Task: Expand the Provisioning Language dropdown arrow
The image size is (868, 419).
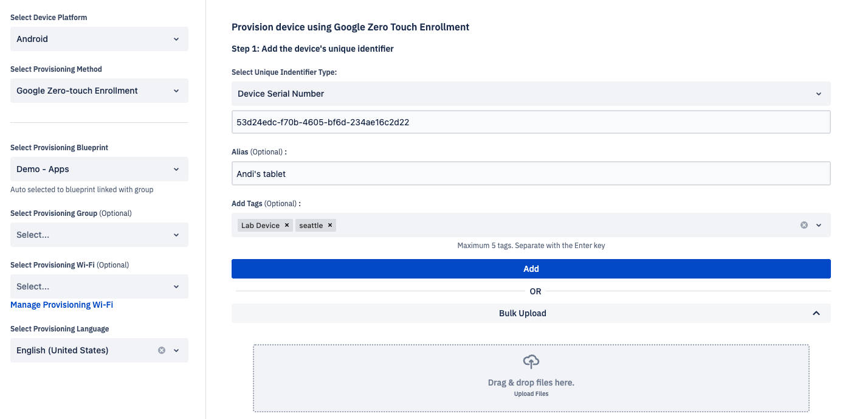Action: click(x=176, y=350)
